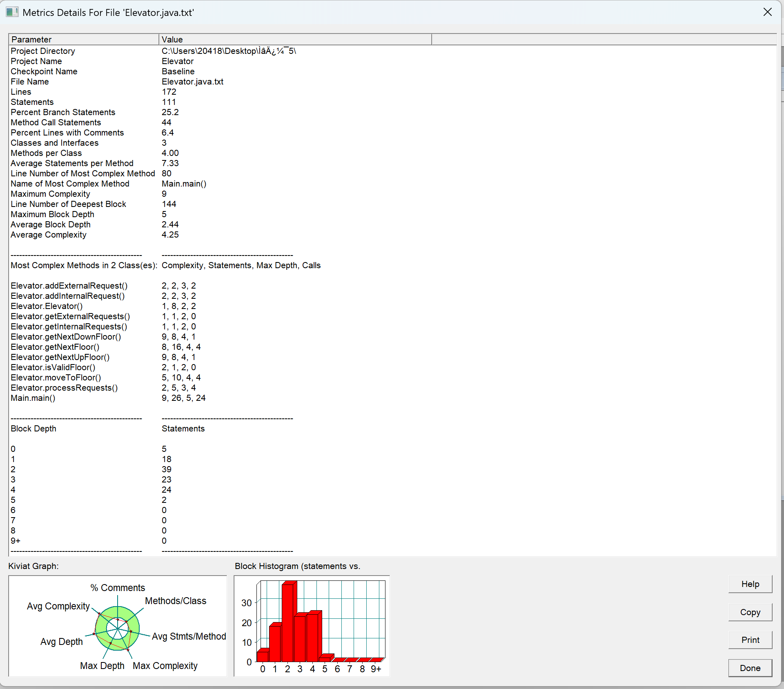The width and height of the screenshot is (784, 689).
Task: Click the Maximum Complexity parameter row
Action: 50,194
